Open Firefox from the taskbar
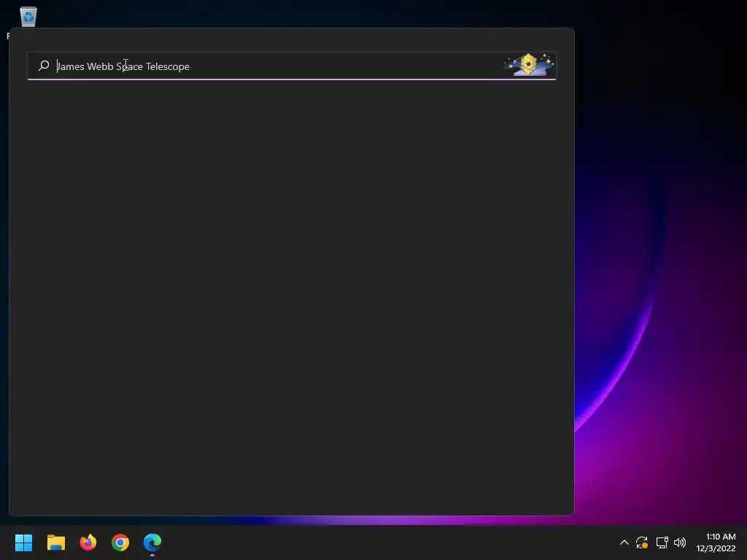 pos(88,542)
